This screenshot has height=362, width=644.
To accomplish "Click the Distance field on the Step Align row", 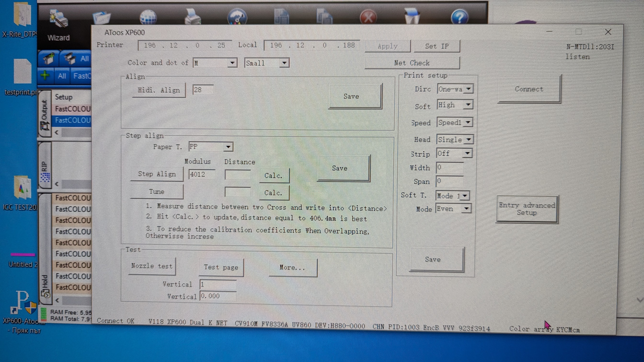I will [237, 175].
